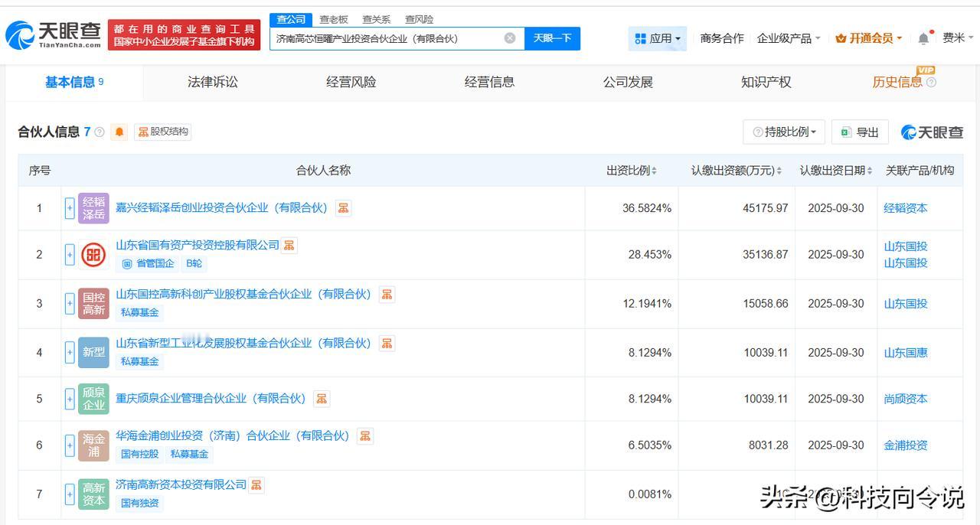Screen dimensions: 980x525
Task: Sort by 出资比例 column
Action: coord(632,171)
